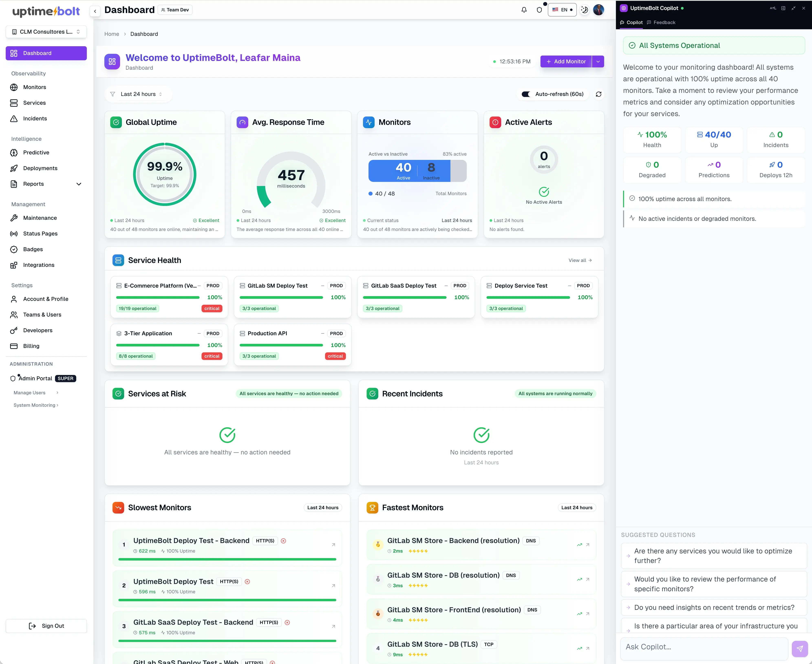Click the Add Monitor button
The width and height of the screenshot is (812, 664).
click(x=566, y=62)
